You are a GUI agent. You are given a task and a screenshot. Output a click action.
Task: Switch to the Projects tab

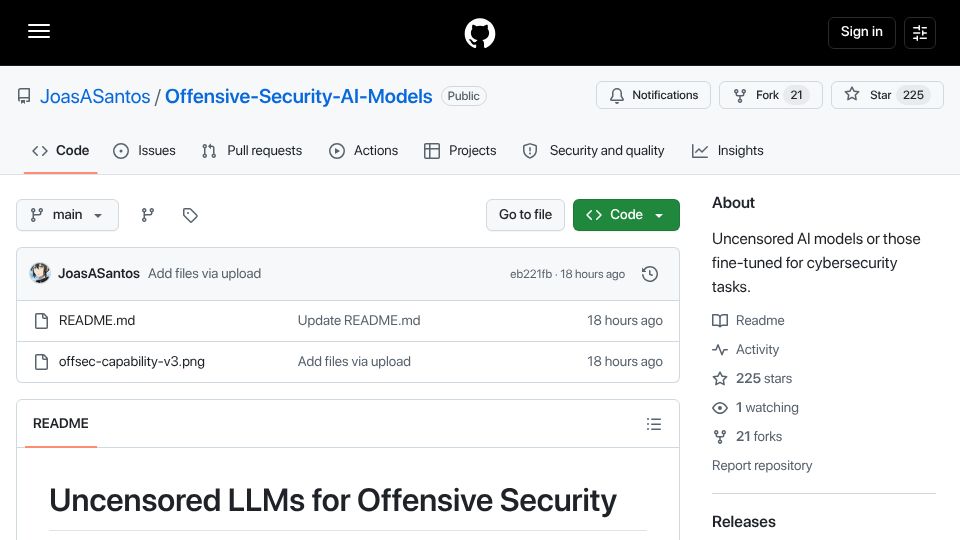pyautogui.click(x=460, y=151)
